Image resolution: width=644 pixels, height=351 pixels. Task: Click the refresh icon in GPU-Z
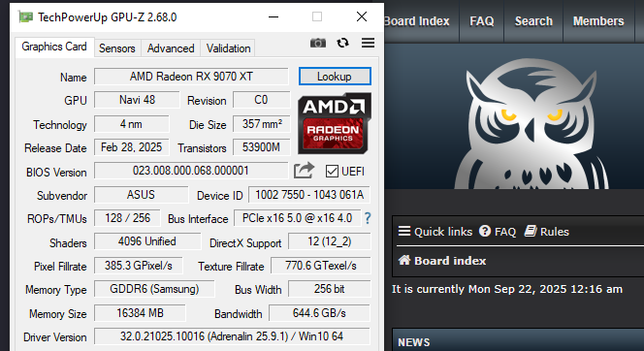(x=343, y=43)
